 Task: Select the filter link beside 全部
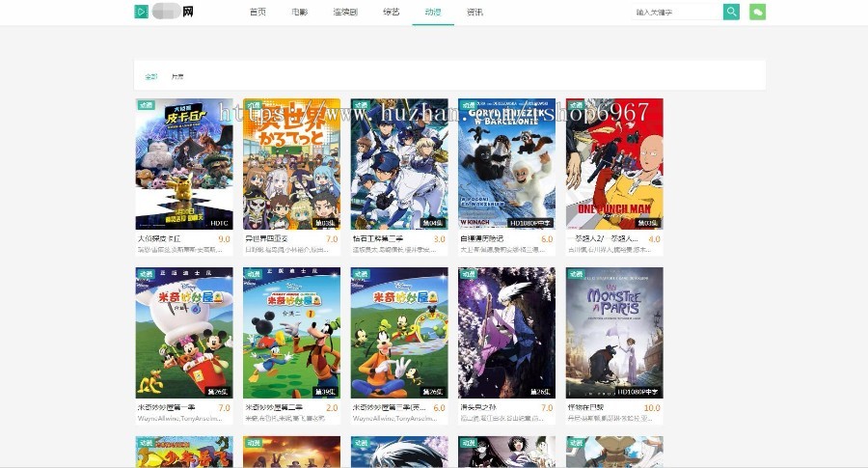[177, 76]
